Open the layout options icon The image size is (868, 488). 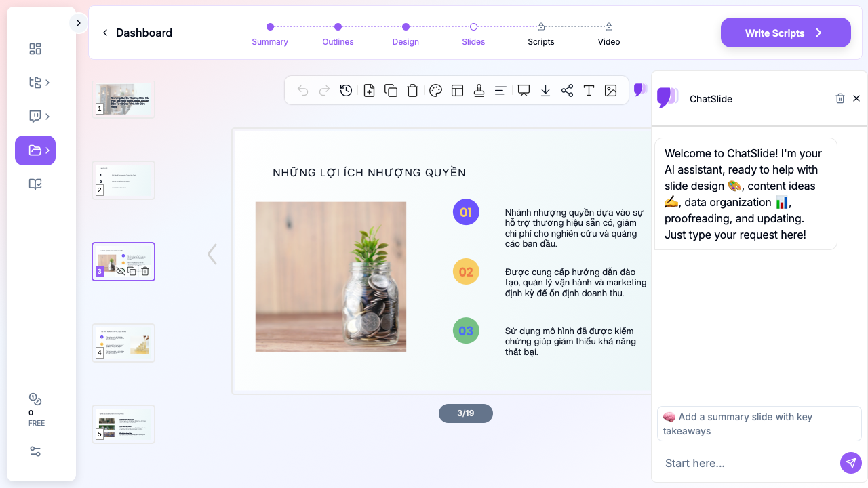pyautogui.click(x=457, y=89)
